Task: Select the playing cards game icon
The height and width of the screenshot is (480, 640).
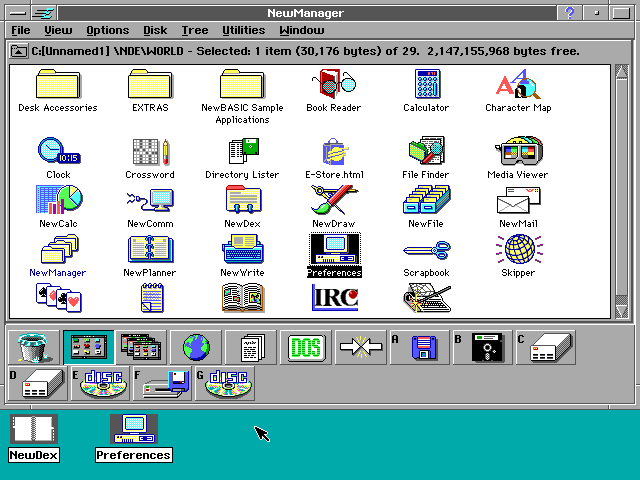Action: [58, 298]
